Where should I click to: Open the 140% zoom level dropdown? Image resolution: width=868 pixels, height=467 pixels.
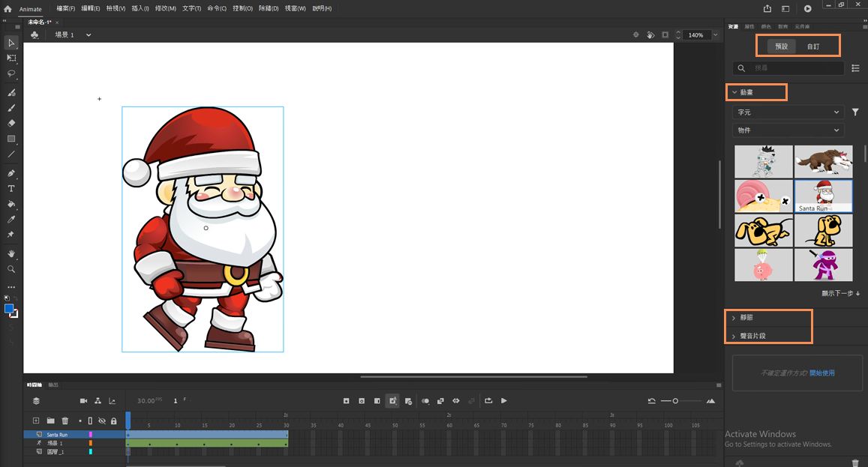pos(715,35)
